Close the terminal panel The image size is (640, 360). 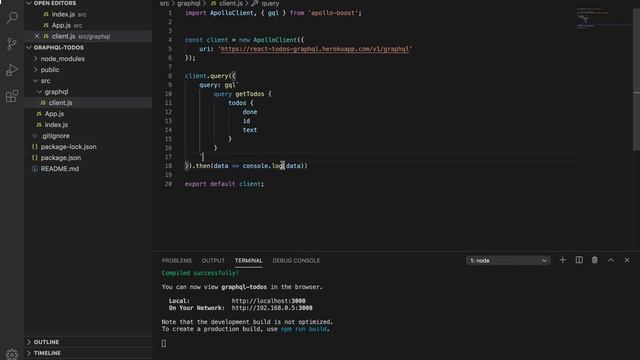coord(627,260)
